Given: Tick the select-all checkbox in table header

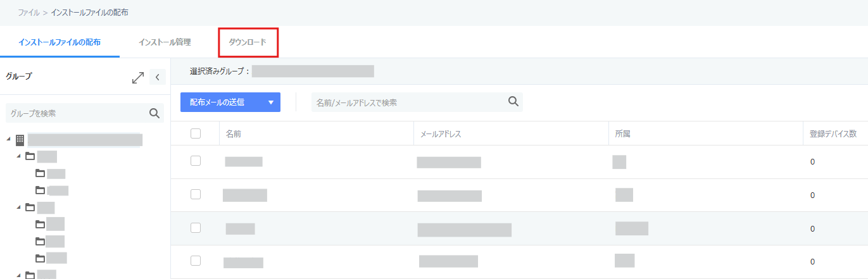Looking at the screenshot, I should pos(196,133).
